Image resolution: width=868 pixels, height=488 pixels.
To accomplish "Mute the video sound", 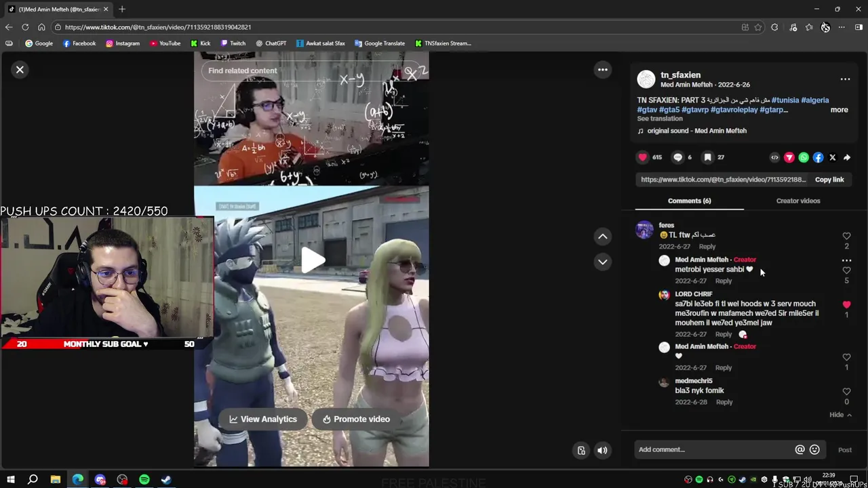I will tap(602, 451).
